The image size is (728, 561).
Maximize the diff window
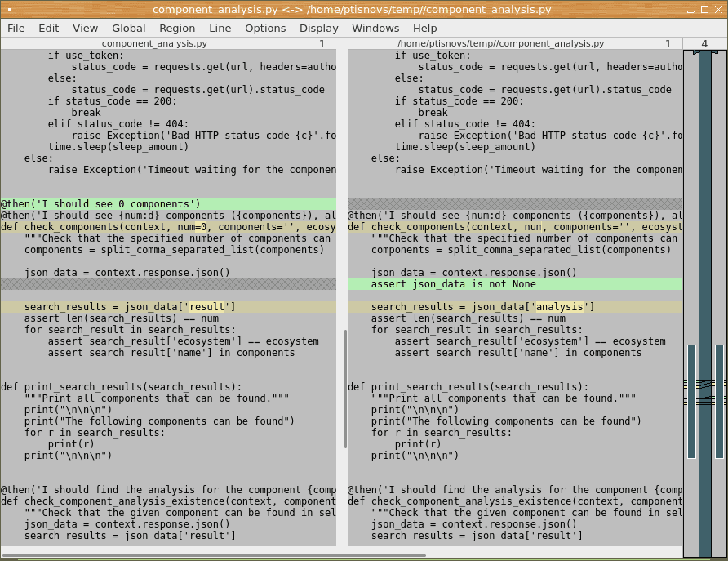point(704,10)
